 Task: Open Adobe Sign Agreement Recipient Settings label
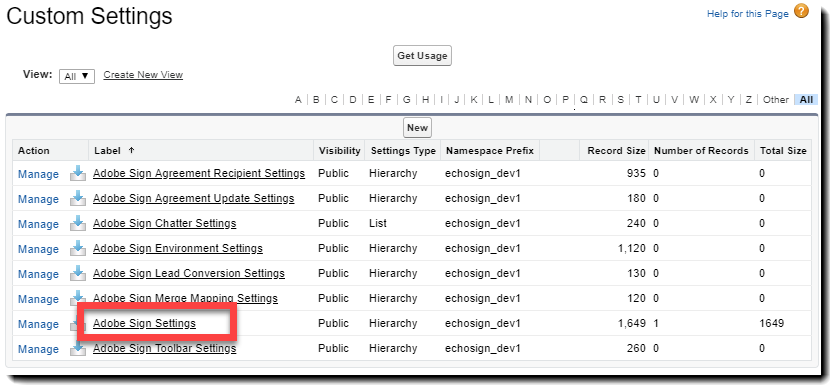tap(199, 173)
